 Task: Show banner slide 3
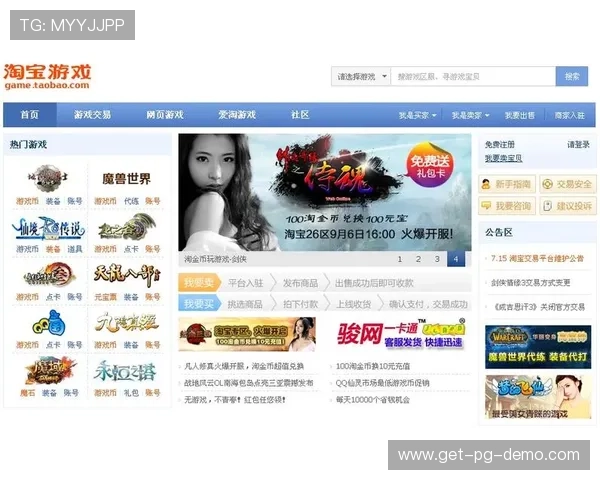point(437,259)
